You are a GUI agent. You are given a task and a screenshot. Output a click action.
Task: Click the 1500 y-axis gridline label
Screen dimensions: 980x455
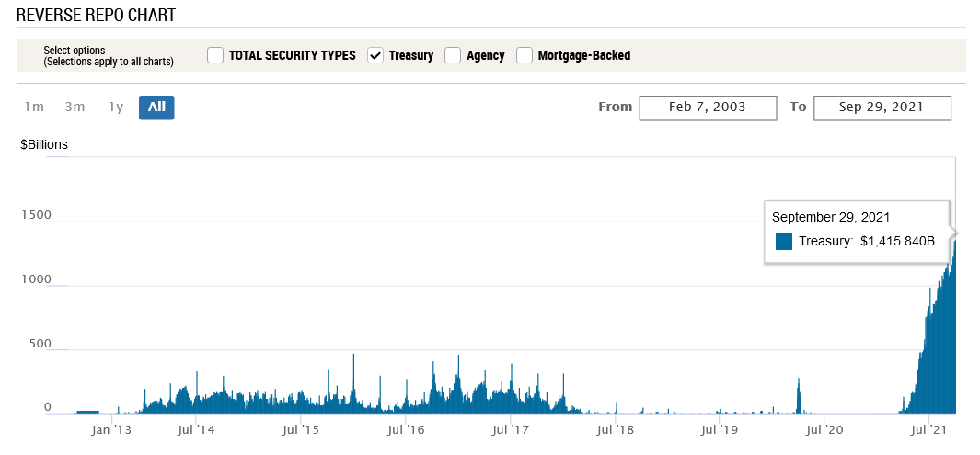(38, 214)
